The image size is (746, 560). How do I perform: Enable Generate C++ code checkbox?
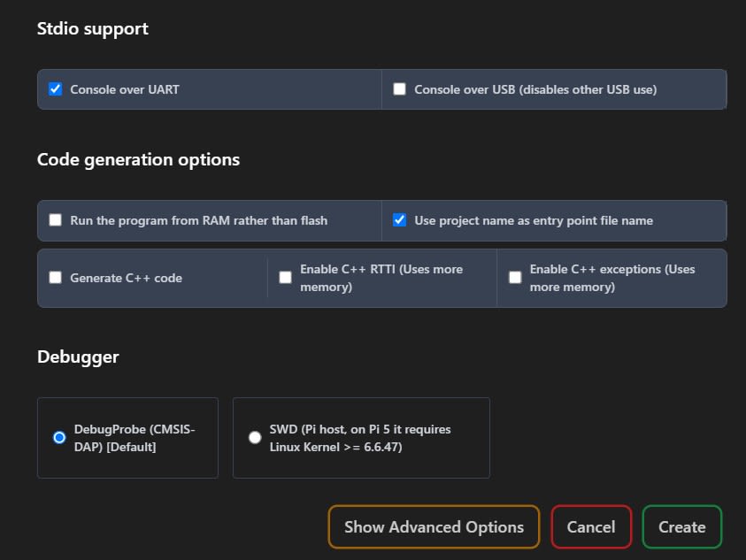click(55, 278)
